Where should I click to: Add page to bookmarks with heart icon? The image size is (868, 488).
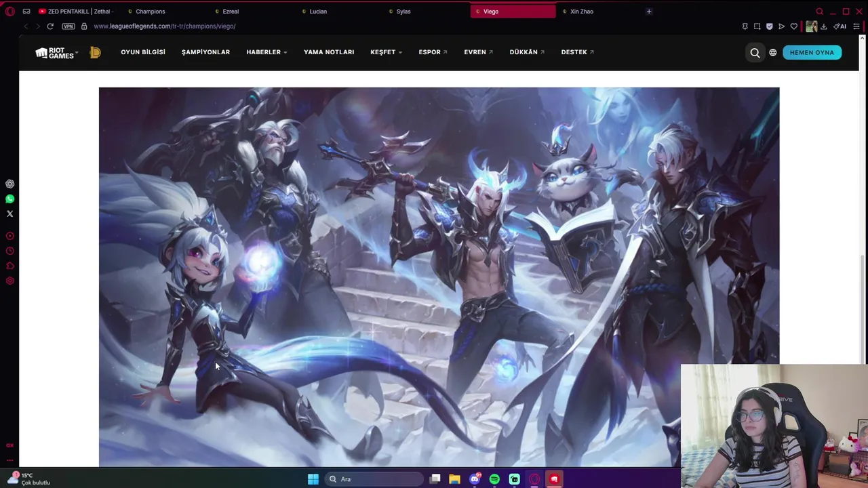[794, 26]
